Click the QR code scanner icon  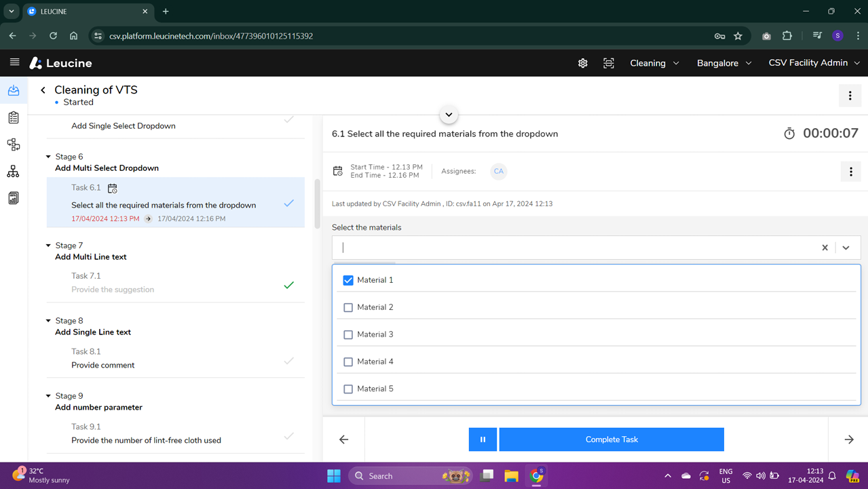[609, 62]
